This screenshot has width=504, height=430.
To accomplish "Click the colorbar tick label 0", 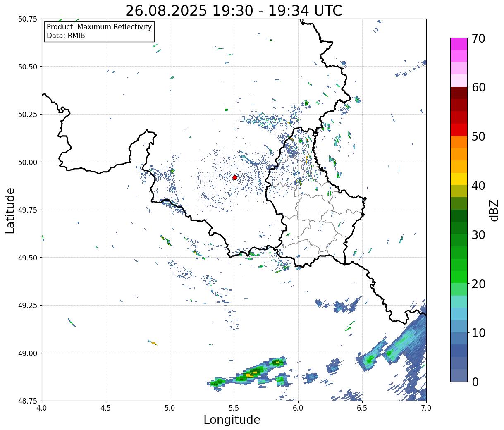I will coord(475,382).
